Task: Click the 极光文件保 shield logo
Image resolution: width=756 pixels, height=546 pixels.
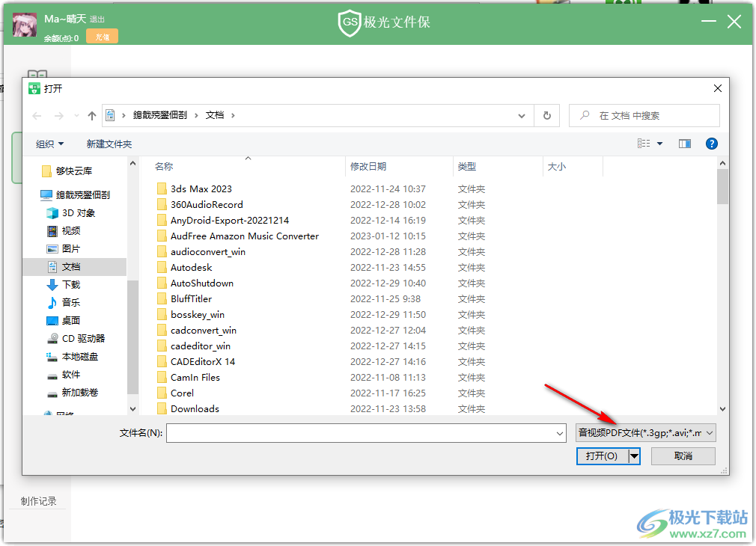Action: coord(349,22)
